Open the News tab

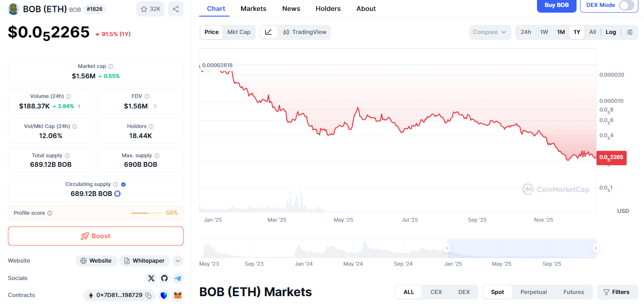291,9
